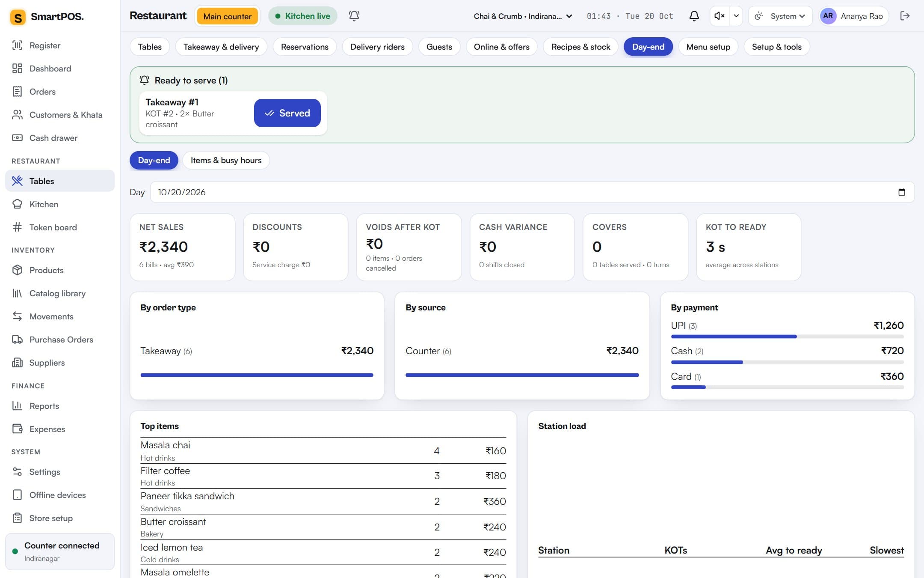924x578 pixels.
Task: Switch to Takeaway & delivery tab
Action: coord(221,47)
